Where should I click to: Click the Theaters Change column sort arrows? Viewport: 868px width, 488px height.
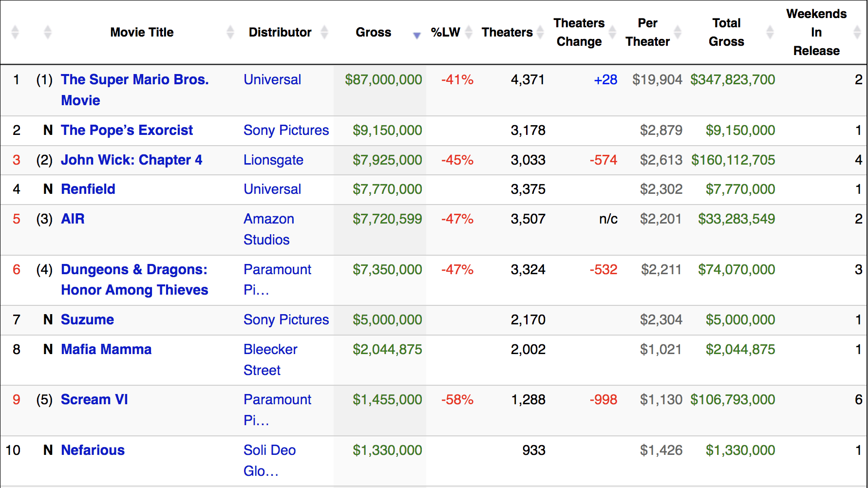pyautogui.click(x=613, y=32)
